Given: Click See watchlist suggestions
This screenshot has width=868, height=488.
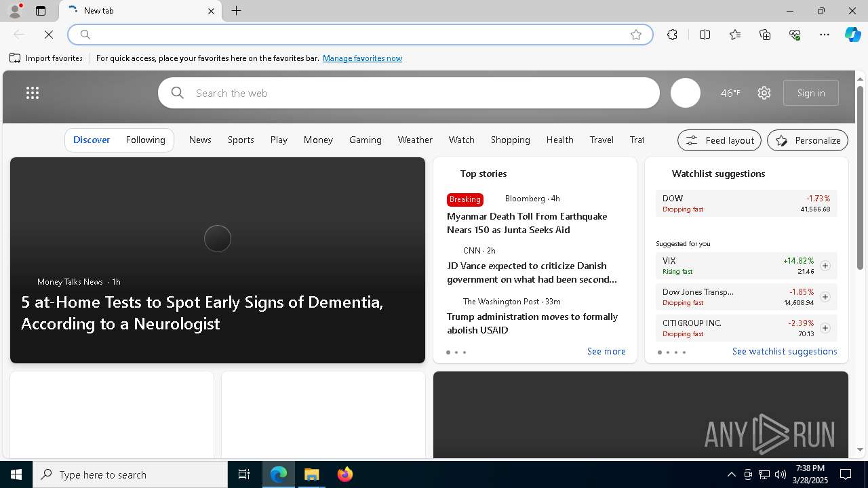Looking at the screenshot, I should pyautogui.click(x=785, y=351).
